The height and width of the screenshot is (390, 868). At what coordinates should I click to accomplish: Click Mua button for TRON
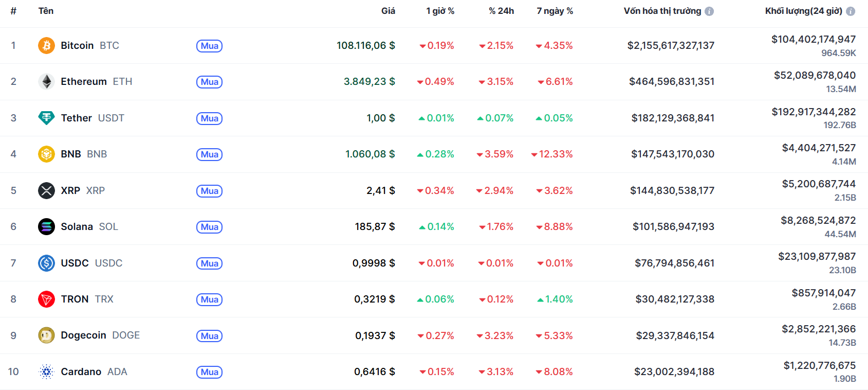[210, 299]
